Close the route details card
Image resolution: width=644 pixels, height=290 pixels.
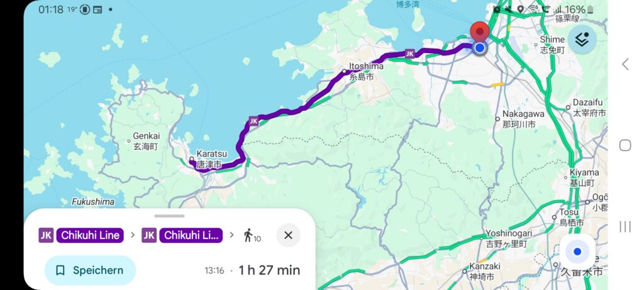coord(288,235)
